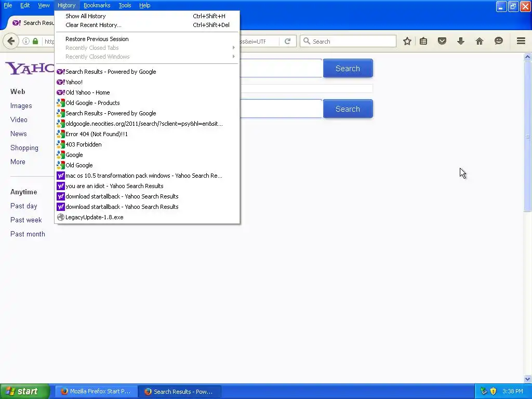Switch to Search Results taskbar window
The height and width of the screenshot is (399, 532).
(180, 392)
